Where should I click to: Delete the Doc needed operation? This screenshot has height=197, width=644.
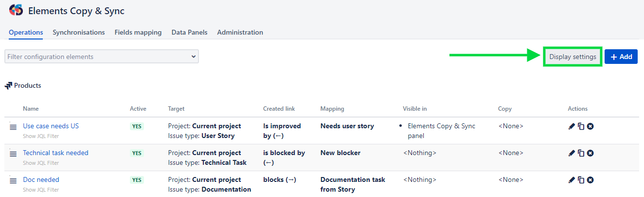(x=590, y=180)
